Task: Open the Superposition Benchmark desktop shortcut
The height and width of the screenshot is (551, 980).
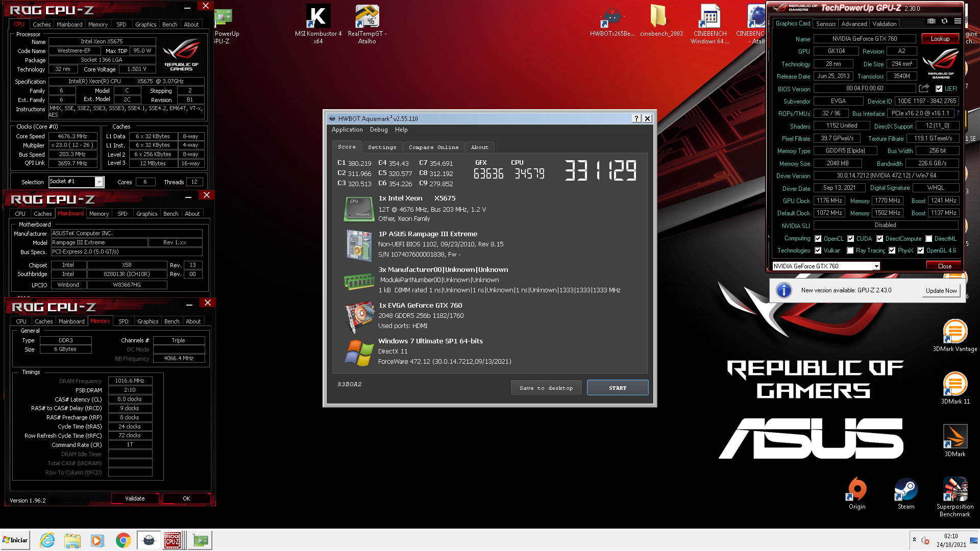Action: point(955,497)
